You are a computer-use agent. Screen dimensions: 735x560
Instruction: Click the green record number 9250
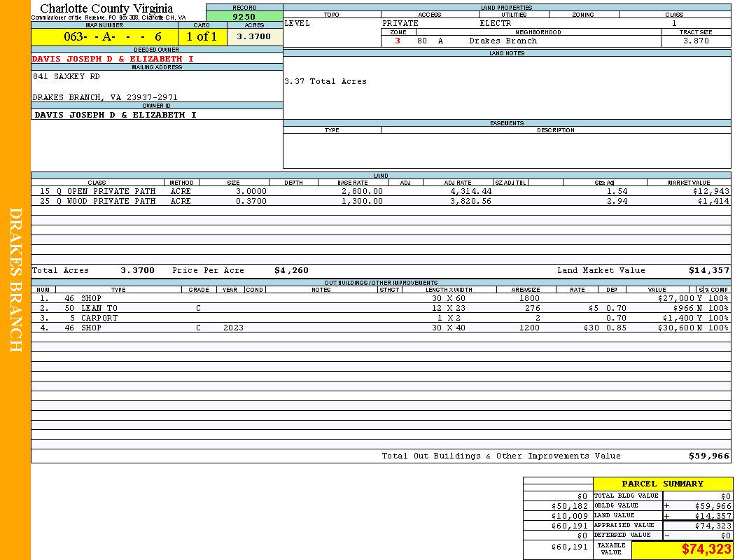tap(244, 16)
